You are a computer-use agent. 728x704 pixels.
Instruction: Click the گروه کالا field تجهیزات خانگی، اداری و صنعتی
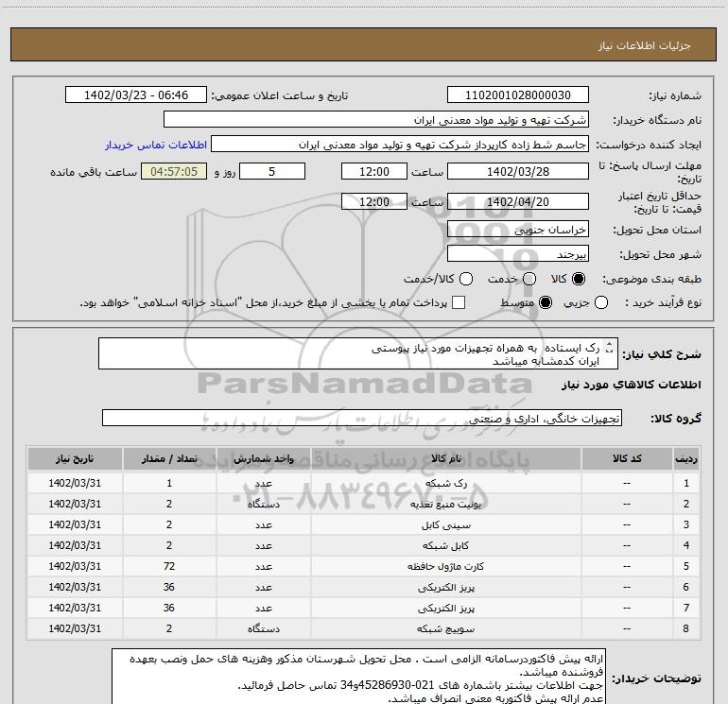(362, 418)
